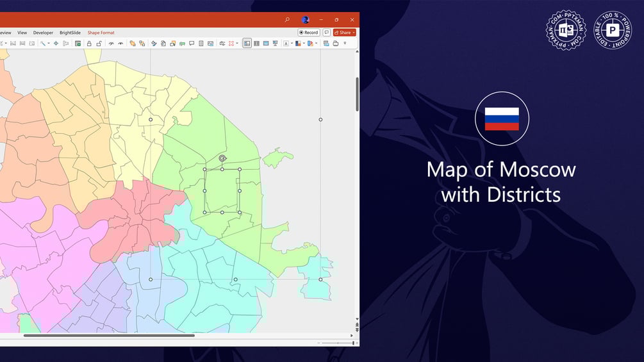Click the orange overlapping shapes icon
The height and width of the screenshot is (362, 644).
132,44
